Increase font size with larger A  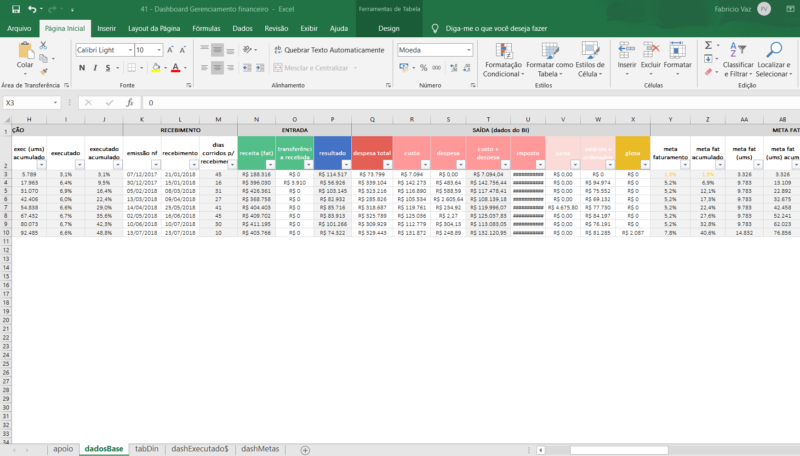pos(170,50)
